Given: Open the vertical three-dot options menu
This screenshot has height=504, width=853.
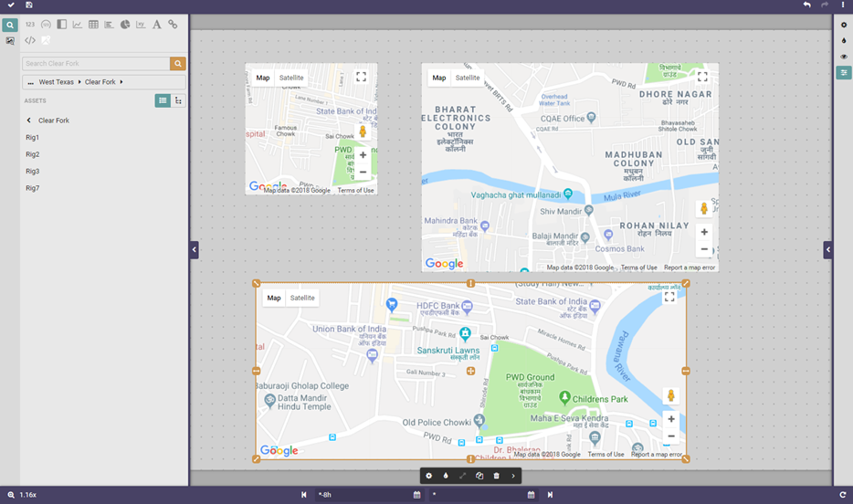Looking at the screenshot, I should pos(843,5).
